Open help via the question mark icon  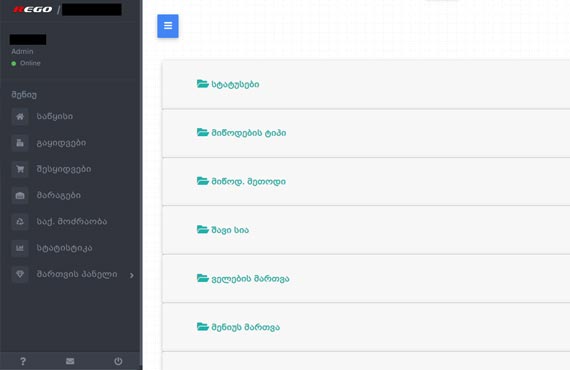tap(23, 361)
